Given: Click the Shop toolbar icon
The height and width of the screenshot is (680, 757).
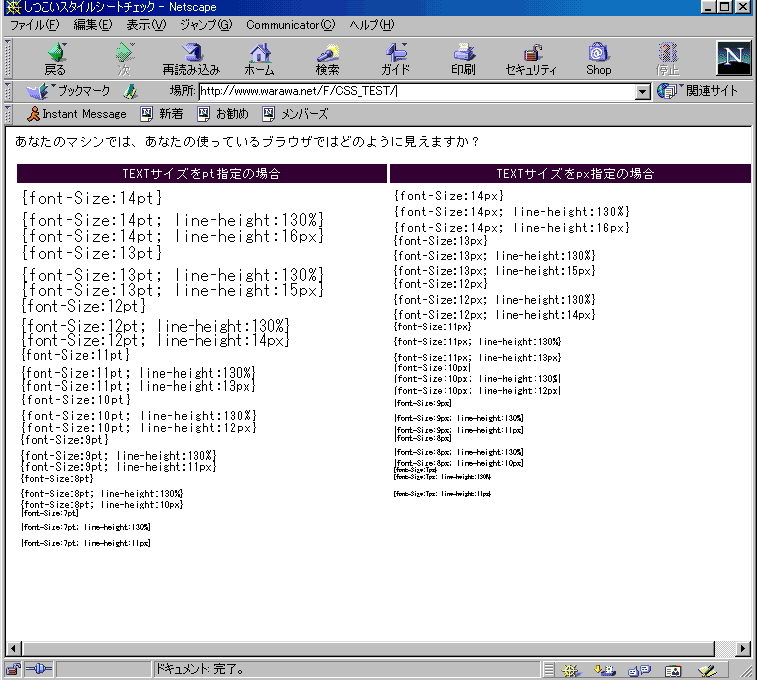Looking at the screenshot, I should [599, 59].
